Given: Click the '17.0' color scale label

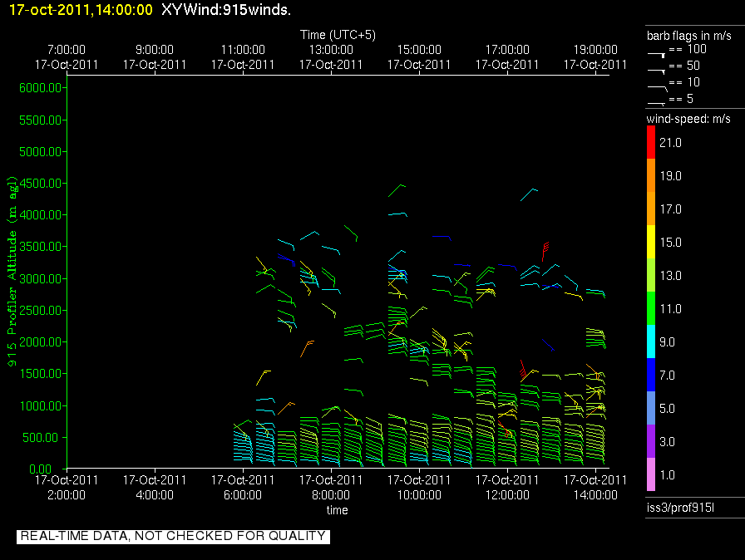Looking at the screenshot, I should point(670,209).
